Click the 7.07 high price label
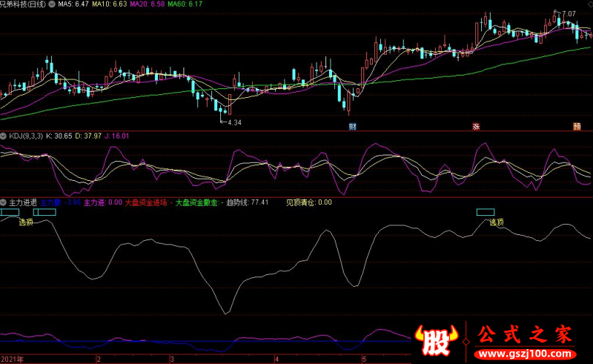The height and width of the screenshot is (364, 593). tap(569, 14)
